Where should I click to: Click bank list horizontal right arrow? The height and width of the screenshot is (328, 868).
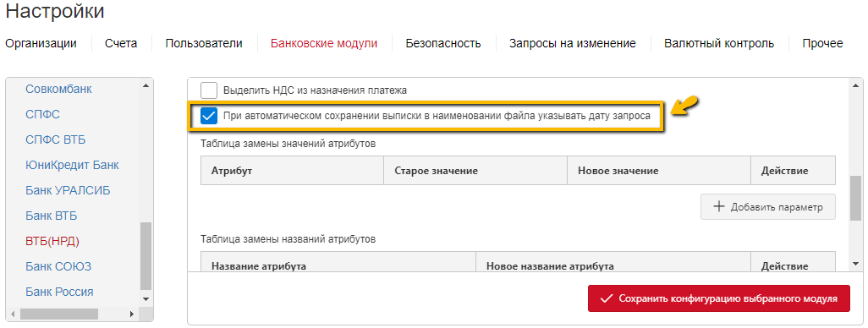[x=132, y=314]
